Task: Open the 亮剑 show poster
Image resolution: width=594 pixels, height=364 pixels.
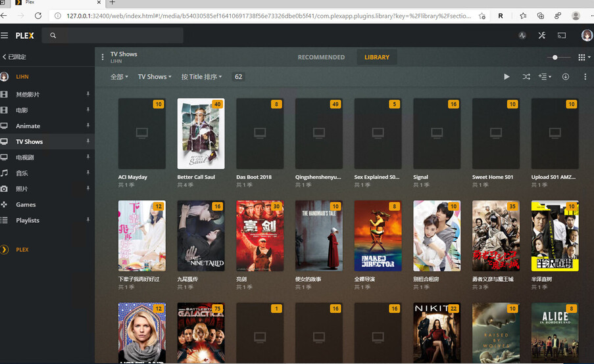Action: pos(260,236)
